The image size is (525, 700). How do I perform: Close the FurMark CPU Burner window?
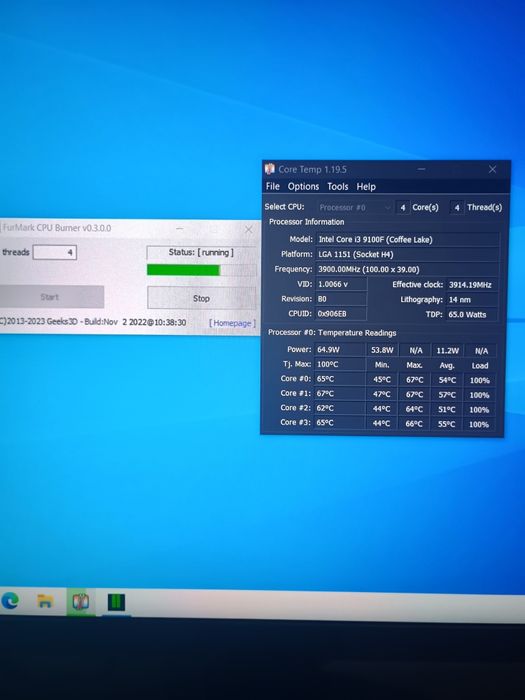click(249, 229)
